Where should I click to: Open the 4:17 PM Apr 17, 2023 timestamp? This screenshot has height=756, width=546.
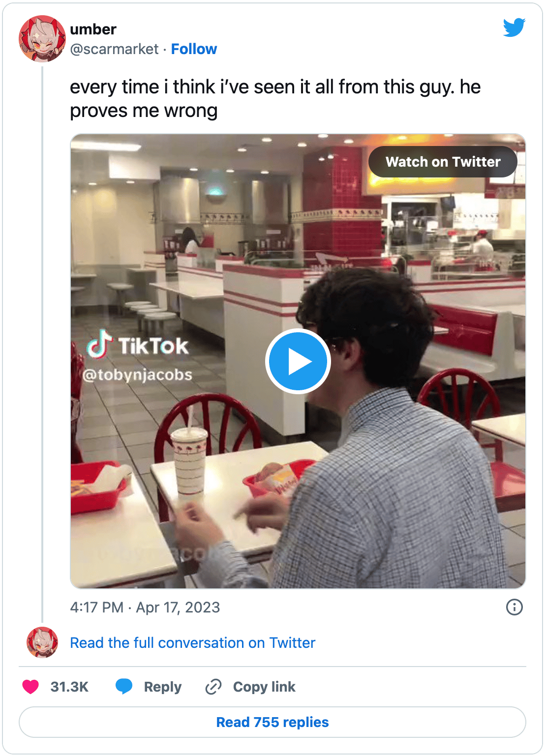tap(145, 608)
